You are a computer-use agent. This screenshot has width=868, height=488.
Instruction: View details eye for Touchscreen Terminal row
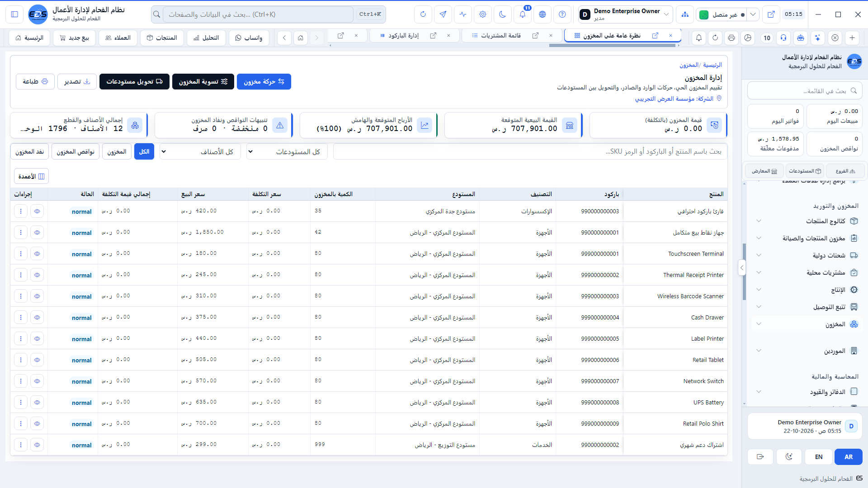tap(37, 254)
